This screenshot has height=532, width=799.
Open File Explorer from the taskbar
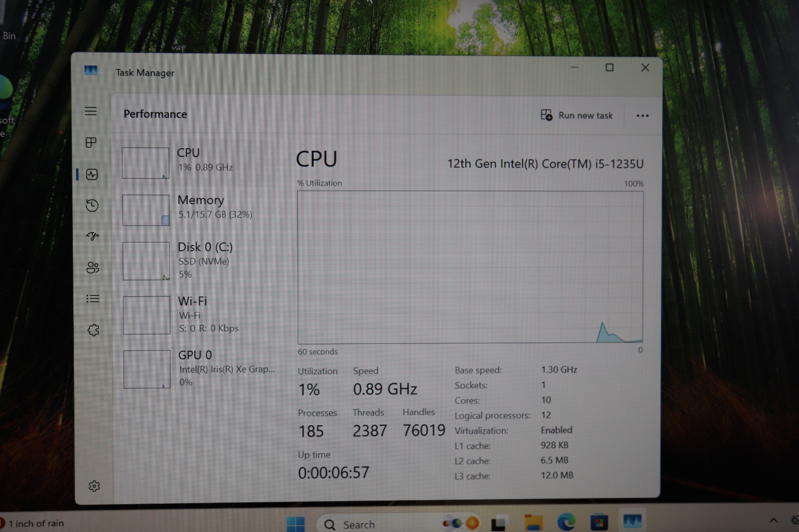[x=533, y=523]
